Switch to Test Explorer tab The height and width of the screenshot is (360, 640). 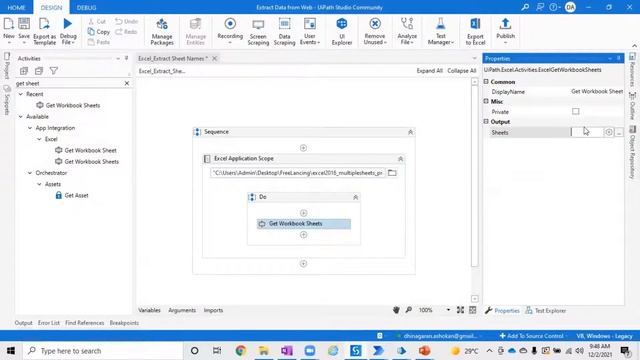(546, 311)
